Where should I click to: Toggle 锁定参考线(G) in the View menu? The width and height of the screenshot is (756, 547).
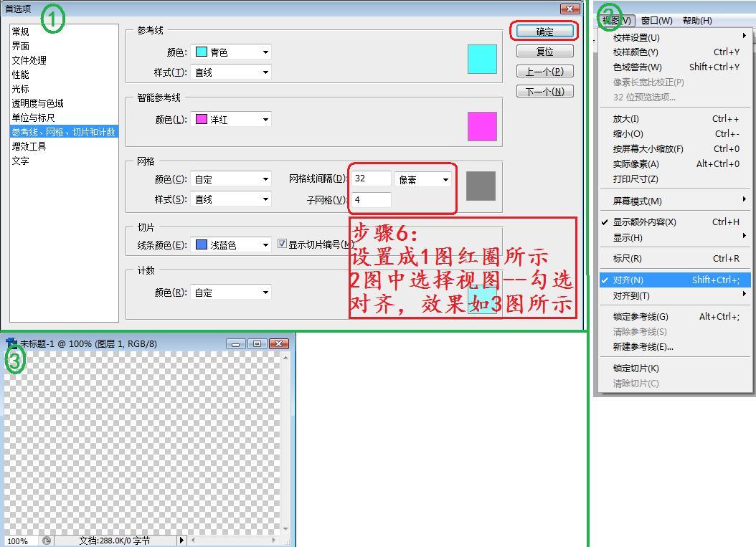pos(675,317)
